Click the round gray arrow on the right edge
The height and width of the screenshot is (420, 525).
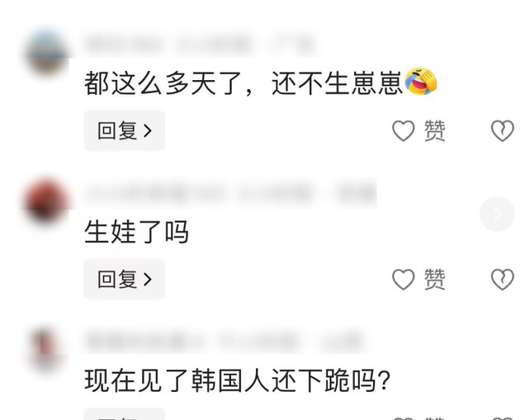click(497, 215)
